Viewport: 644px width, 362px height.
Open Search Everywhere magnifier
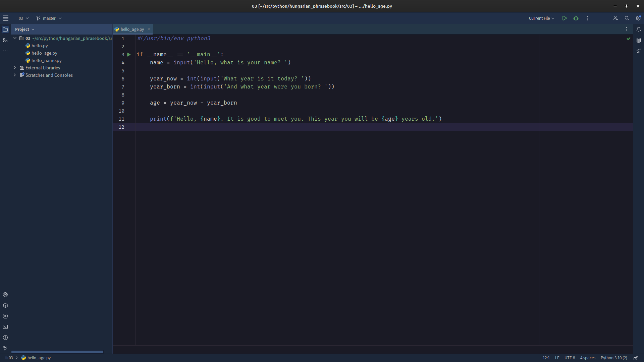click(x=627, y=18)
